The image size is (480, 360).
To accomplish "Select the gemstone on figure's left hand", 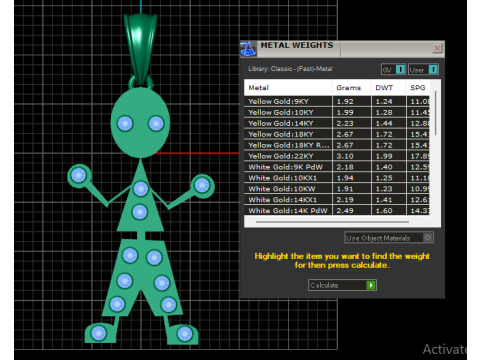I will point(79,175).
